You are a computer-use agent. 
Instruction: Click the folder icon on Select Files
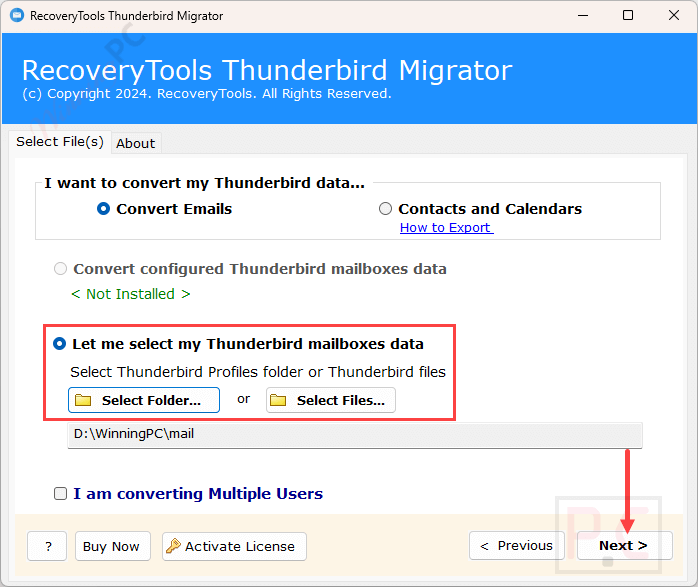point(279,401)
